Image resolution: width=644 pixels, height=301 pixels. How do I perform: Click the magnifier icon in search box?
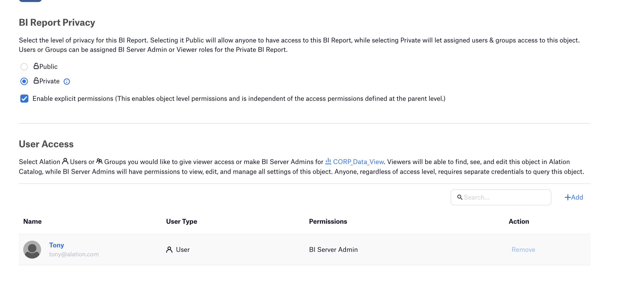pos(460,197)
